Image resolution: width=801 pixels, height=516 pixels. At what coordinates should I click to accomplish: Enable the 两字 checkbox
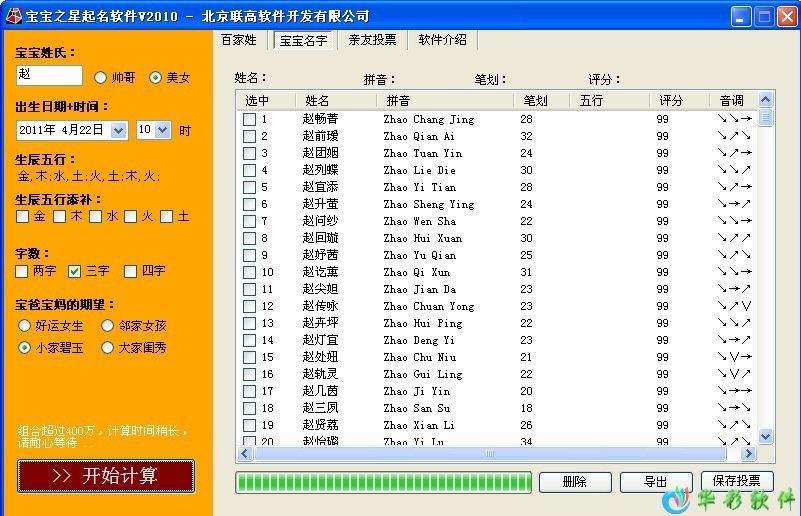[21, 271]
